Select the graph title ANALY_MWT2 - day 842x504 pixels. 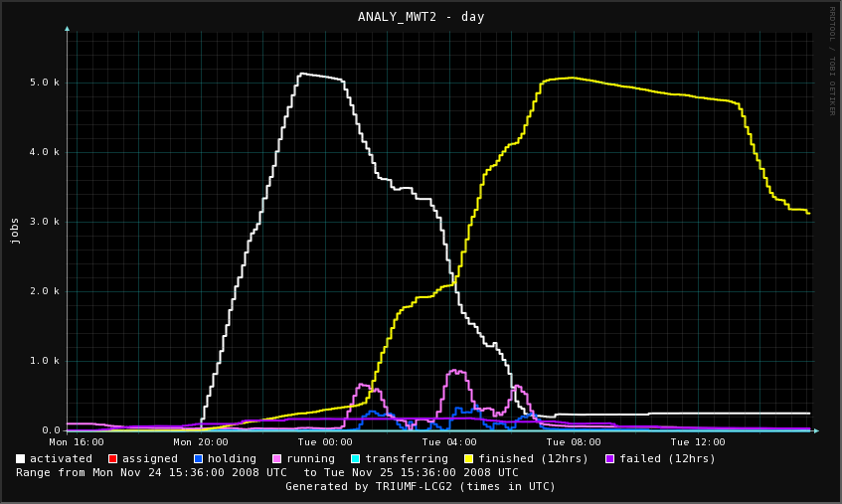(421, 17)
